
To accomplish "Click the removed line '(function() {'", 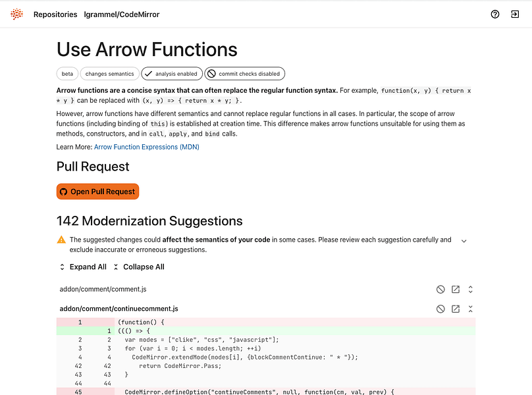I will 266,322.
